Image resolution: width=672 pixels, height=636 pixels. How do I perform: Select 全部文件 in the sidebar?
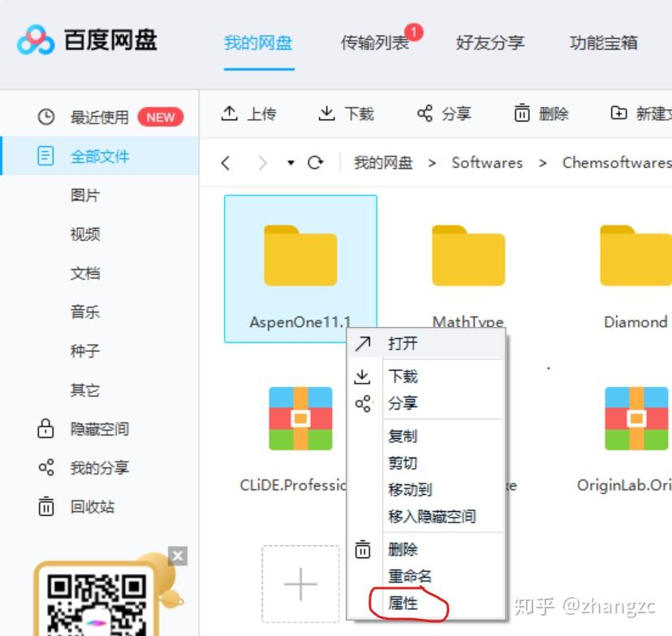[100, 157]
